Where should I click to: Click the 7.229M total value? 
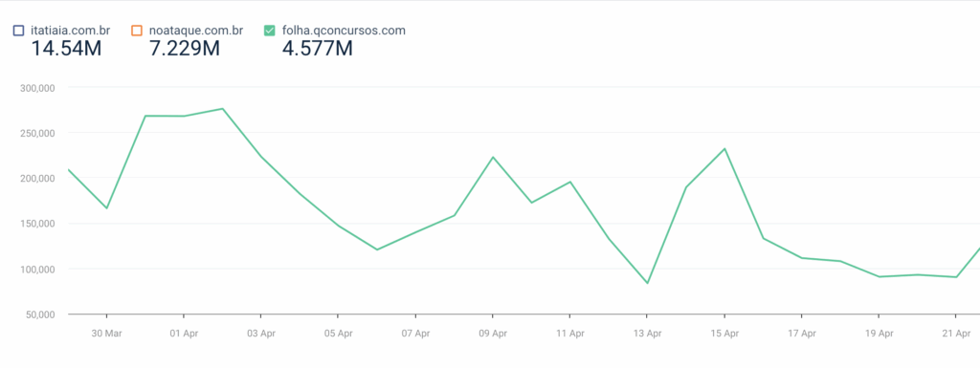coord(185,48)
